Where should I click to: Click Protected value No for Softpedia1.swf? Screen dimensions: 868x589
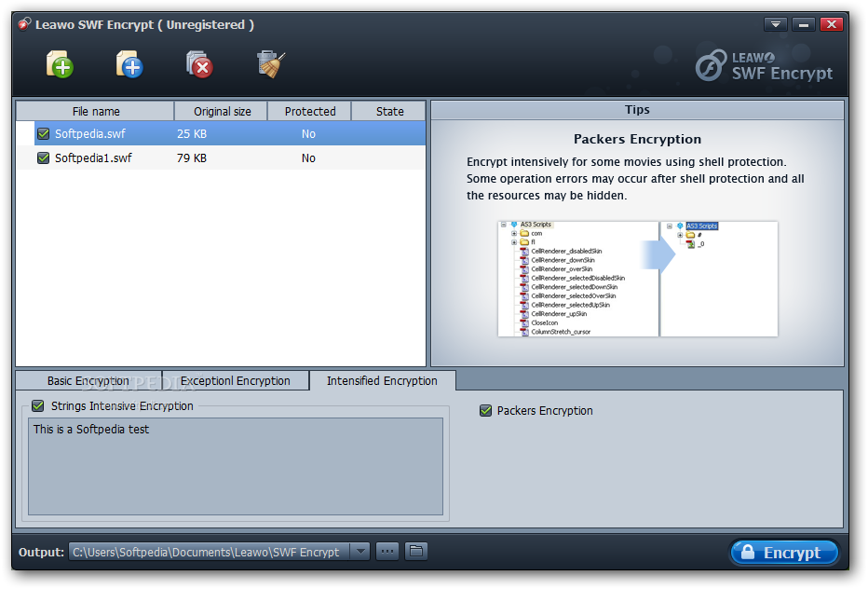click(x=308, y=158)
